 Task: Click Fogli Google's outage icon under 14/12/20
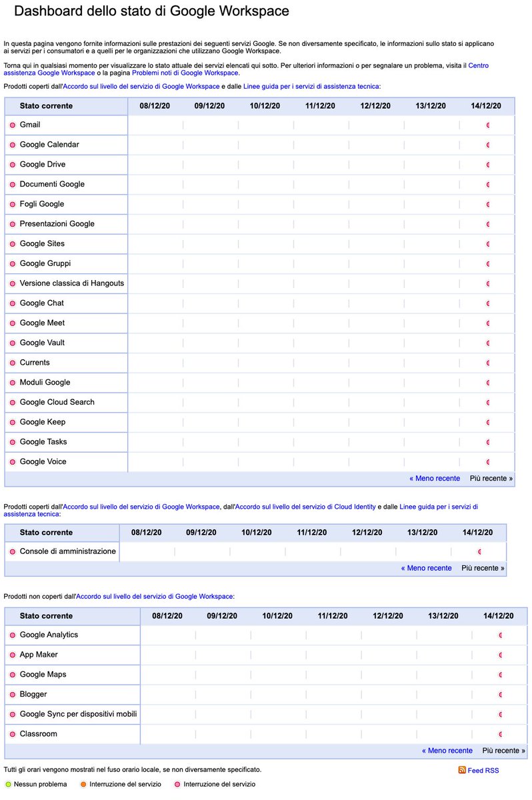point(489,205)
